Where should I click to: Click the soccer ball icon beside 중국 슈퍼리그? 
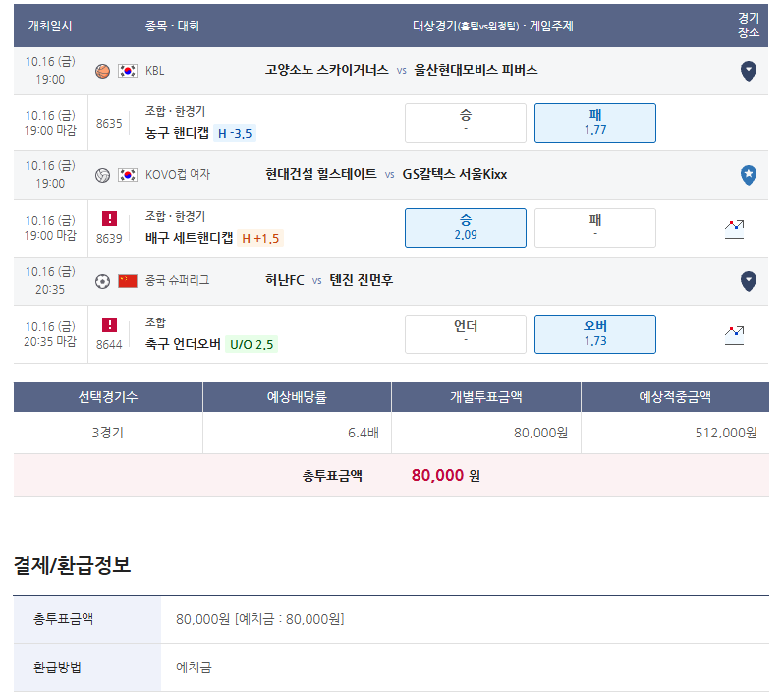coord(102,282)
